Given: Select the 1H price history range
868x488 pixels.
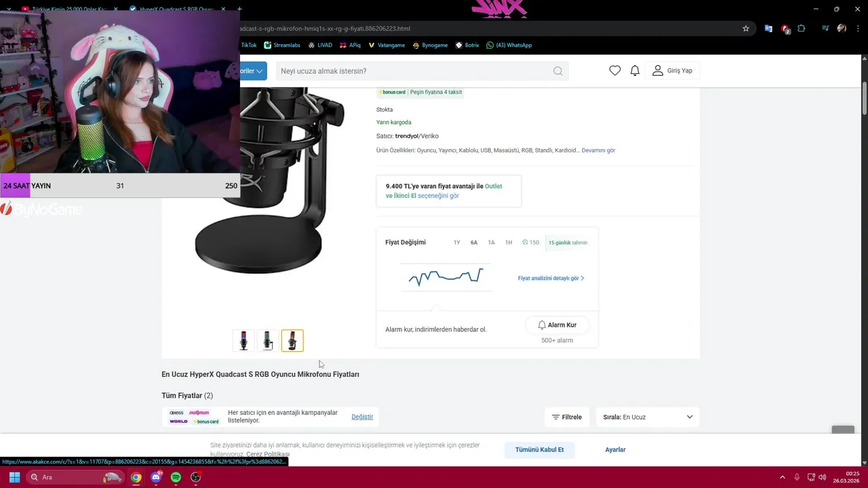Looking at the screenshot, I should point(509,243).
